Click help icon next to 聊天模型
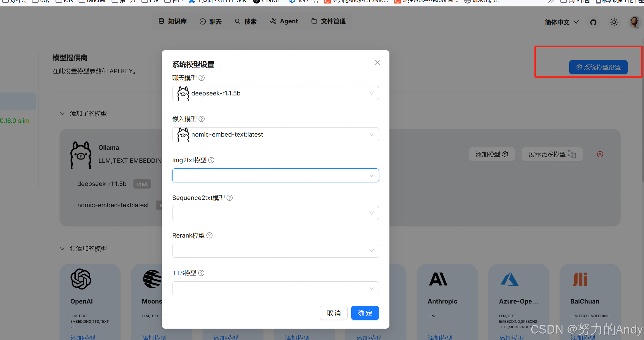 tap(201, 78)
